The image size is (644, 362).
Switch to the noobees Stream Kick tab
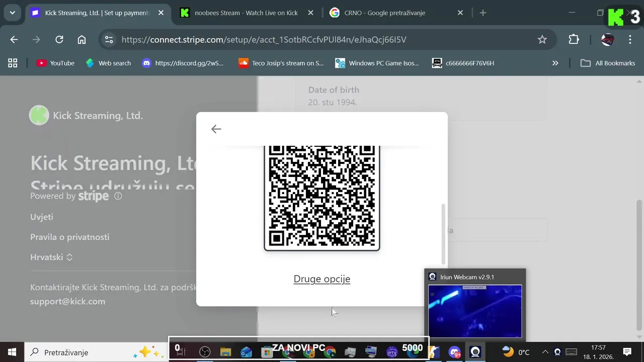coord(247,13)
